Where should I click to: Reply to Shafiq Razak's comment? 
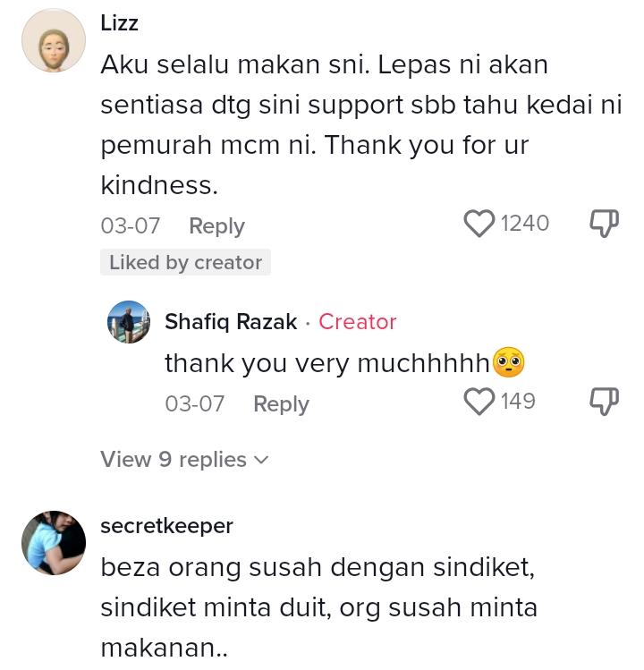(x=281, y=404)
